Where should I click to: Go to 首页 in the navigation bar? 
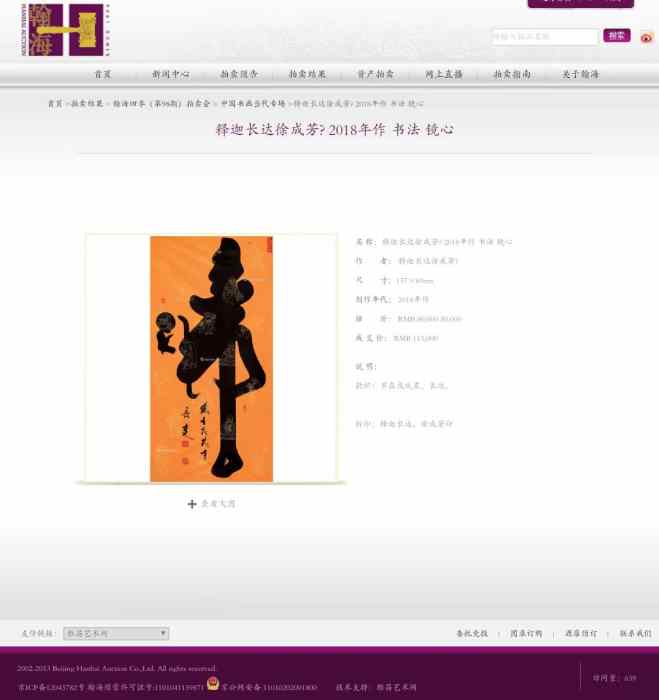pyautogui.click(x=103, y=74)
